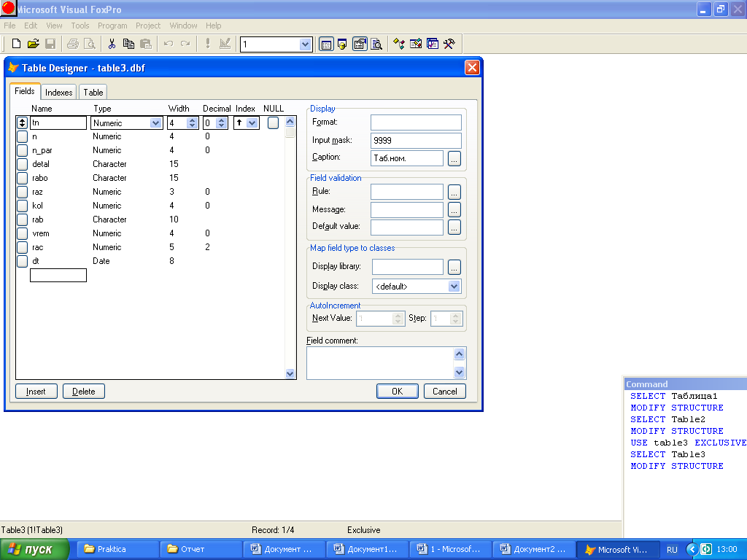Click the Default value expression builder button

454,227
